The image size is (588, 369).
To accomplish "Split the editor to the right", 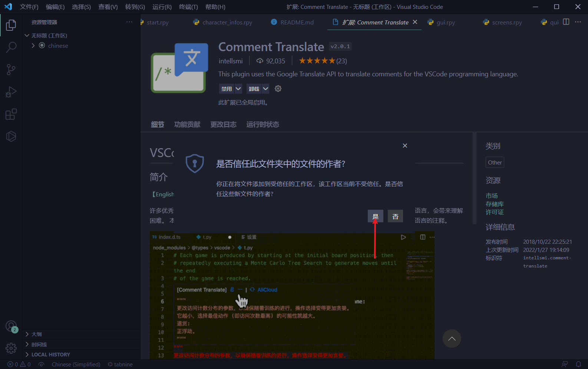I will click(x=566, y=22).
